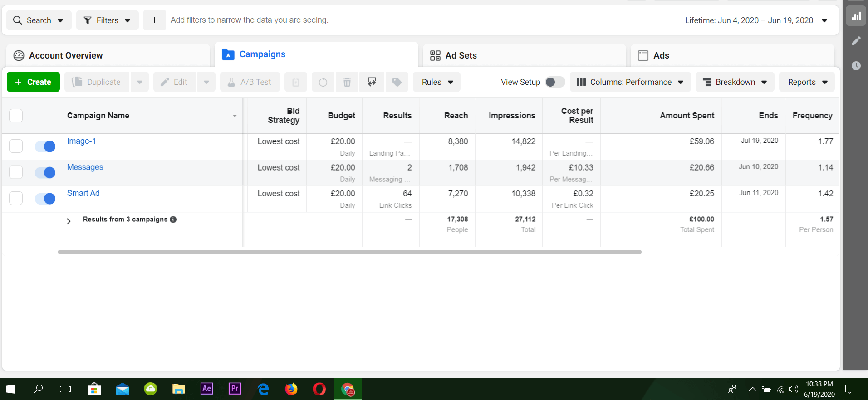The height and width of the screenshot is (400, 868).
Task: Open the Search dropdown
Action: 39,20
